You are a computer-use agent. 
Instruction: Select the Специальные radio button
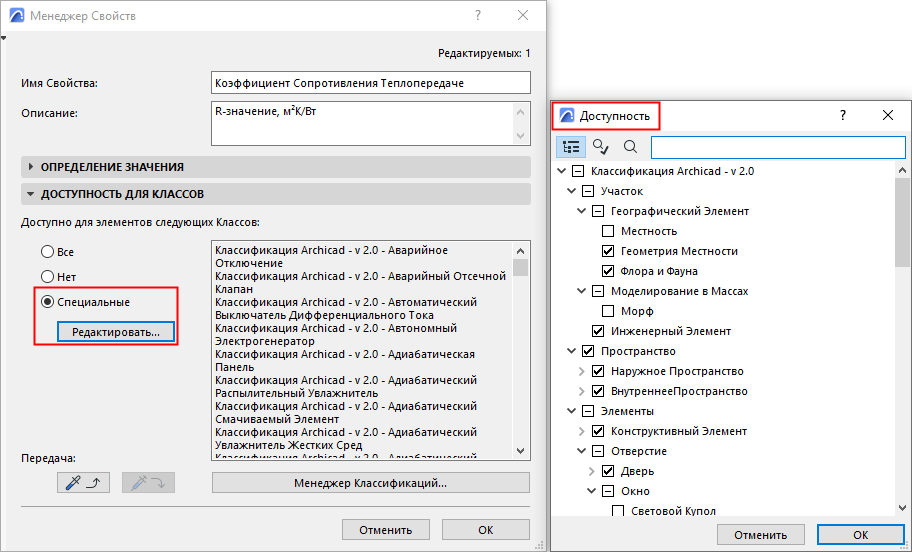click(x=47, y=302)
